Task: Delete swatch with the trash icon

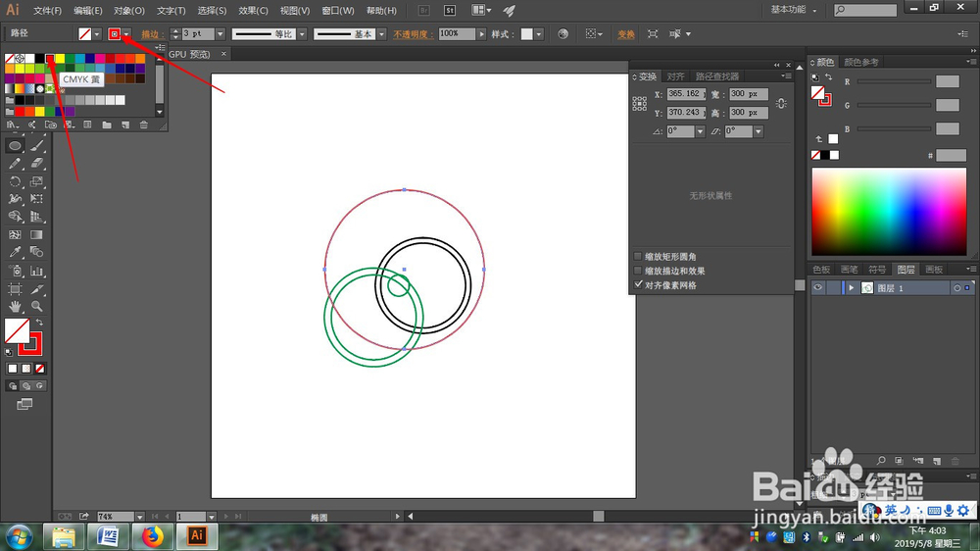Action: [x=144, y=125]
